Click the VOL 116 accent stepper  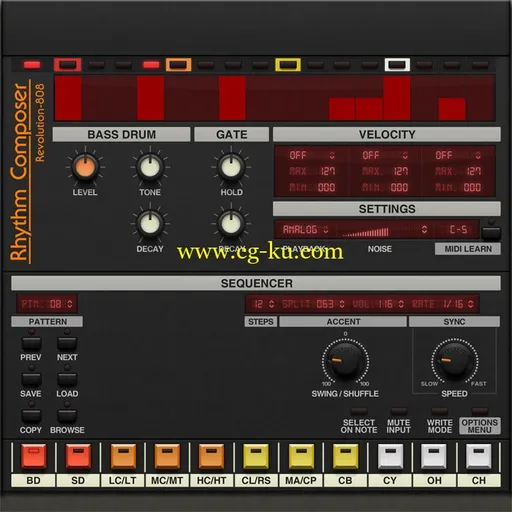click(378, 304)
